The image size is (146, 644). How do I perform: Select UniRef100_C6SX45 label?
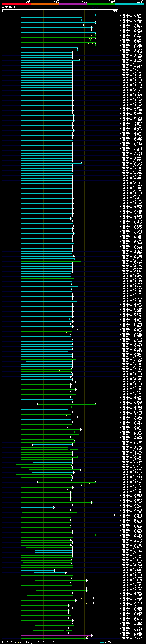(131, 30)
